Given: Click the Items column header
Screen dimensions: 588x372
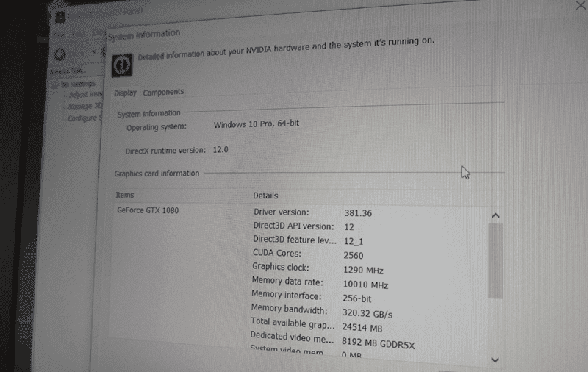Looking at the screenshot, I should 125,195.
